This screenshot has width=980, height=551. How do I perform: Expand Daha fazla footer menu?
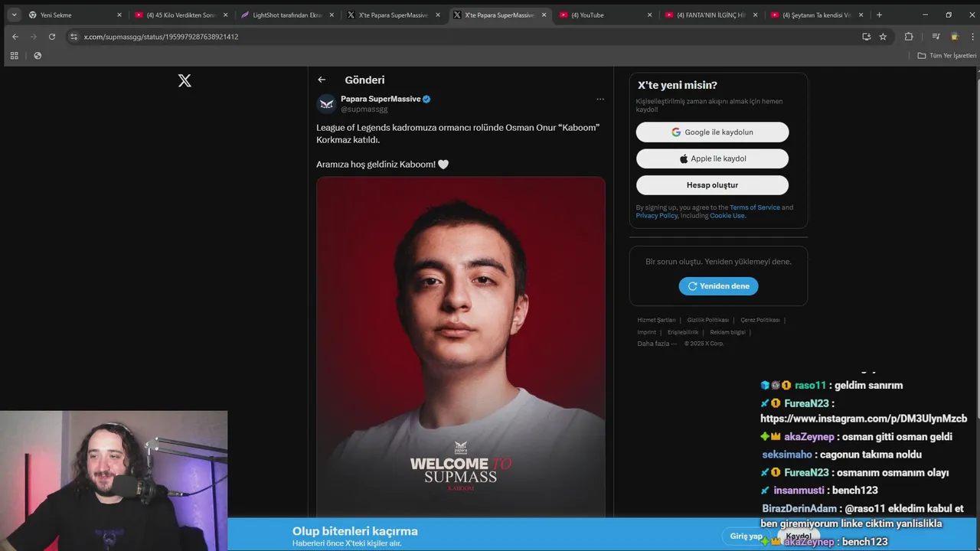click(x=657, y=344)
